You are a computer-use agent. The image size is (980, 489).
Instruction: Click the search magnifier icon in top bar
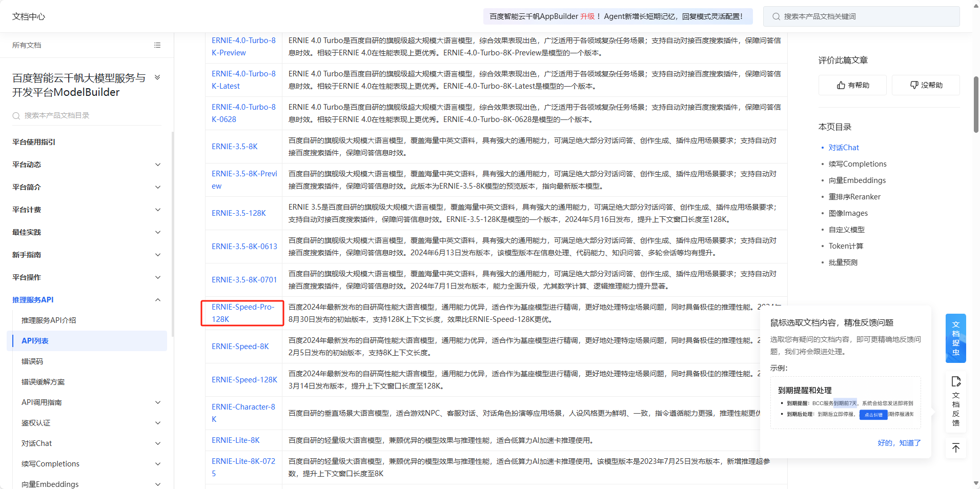[x=776, y=16]
